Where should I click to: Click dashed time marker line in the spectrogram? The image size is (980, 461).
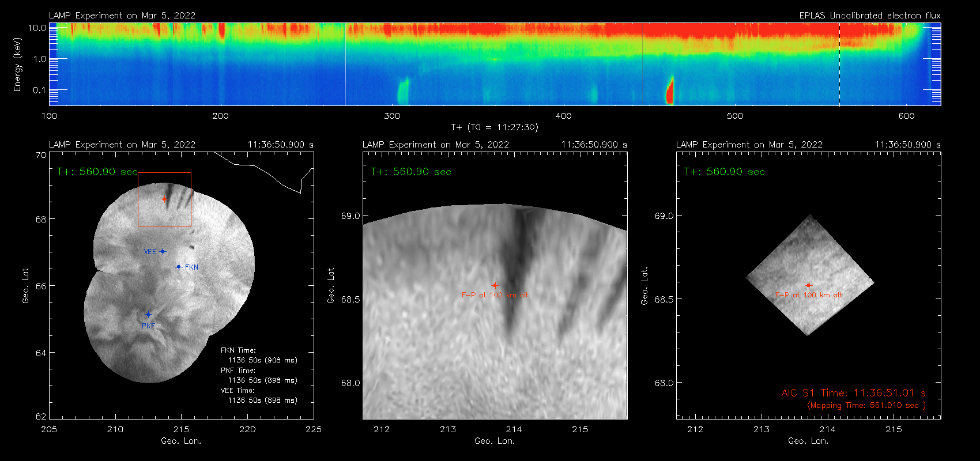[839, 64]
